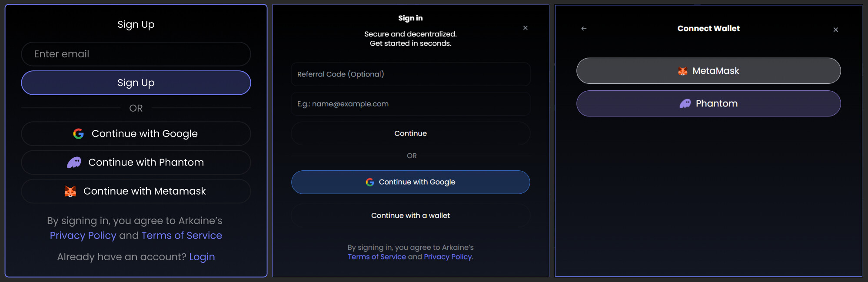Viewport: 868px width, 282px height.
Task: Focus the Enter email field
Action: (x=136, y=54)
